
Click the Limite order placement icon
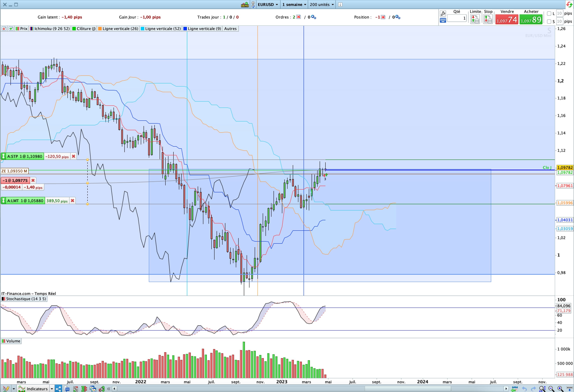[475, 19]
